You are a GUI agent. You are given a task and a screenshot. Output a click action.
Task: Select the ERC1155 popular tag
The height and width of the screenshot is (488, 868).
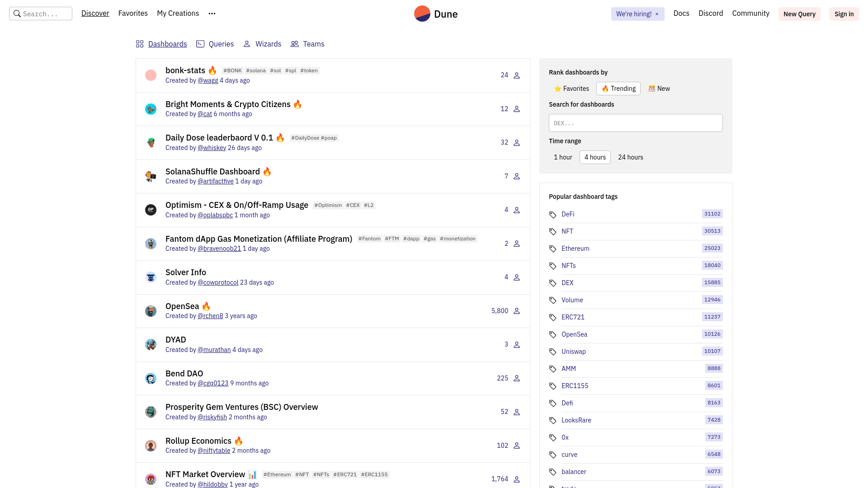pos(575,386)
